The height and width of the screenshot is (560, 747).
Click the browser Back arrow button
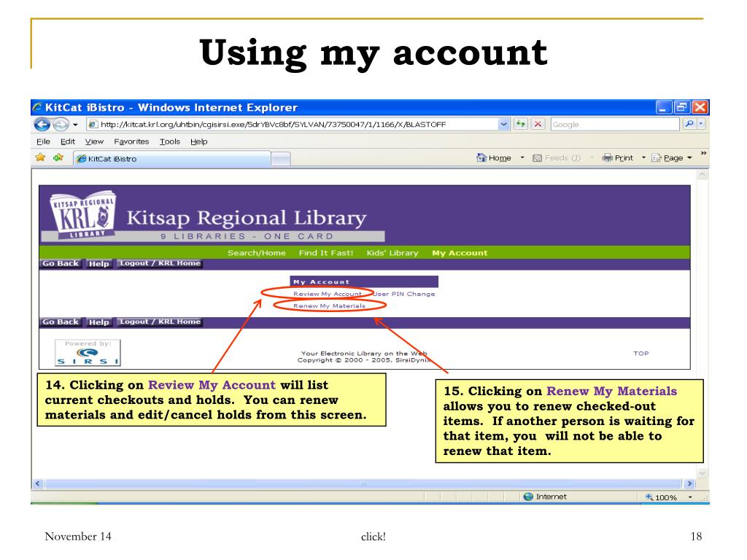click(x=42, y=125)
